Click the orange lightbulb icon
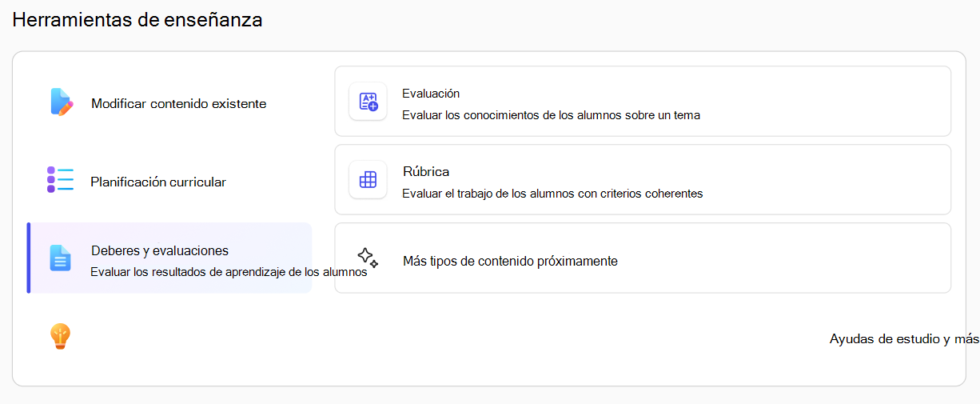980x404 pixels. pyautogui.click(x=61, y=337)
